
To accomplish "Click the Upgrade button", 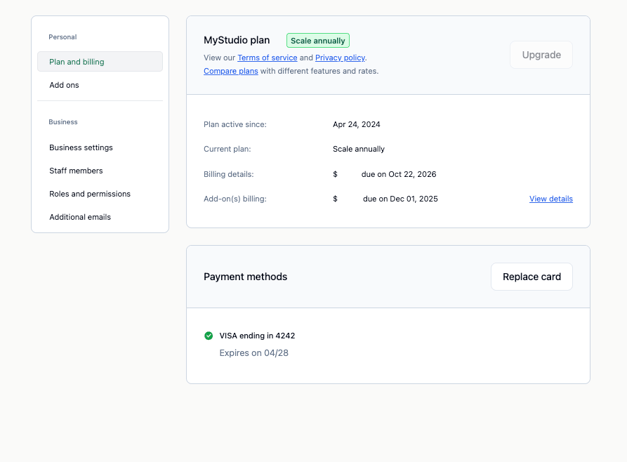I will coord(541,55).
